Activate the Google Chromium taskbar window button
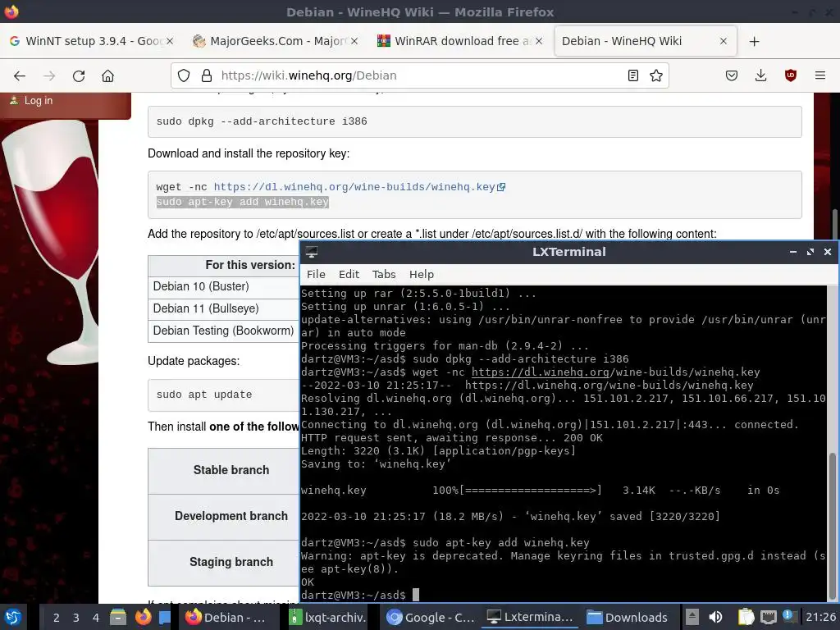 (x=431, y=618)
